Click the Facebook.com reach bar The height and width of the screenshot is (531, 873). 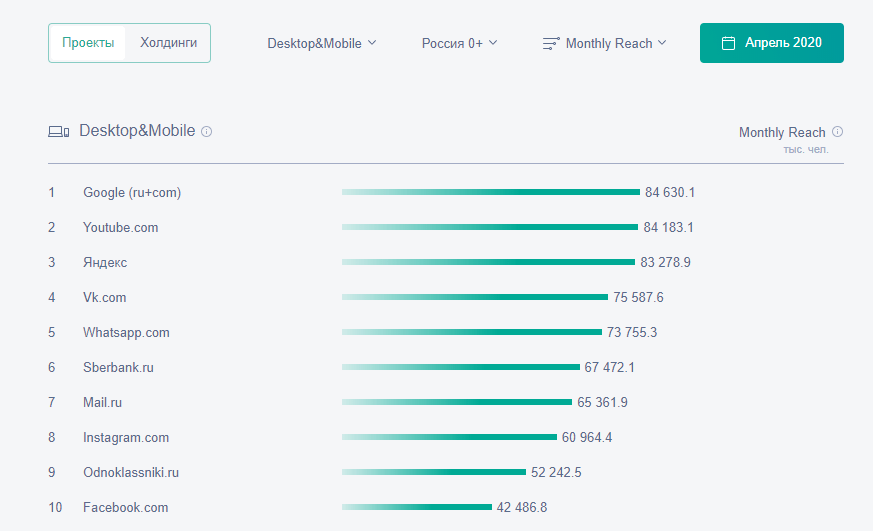click(416, 507)
